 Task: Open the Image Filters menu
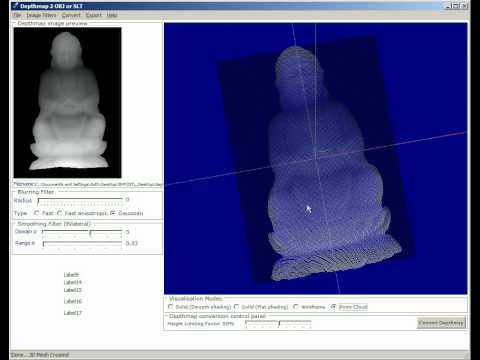(41, 15)
